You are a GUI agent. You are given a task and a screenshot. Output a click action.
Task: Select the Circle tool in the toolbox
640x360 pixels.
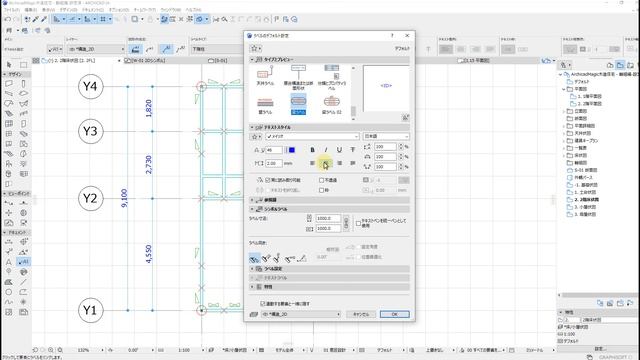point(9,292)
